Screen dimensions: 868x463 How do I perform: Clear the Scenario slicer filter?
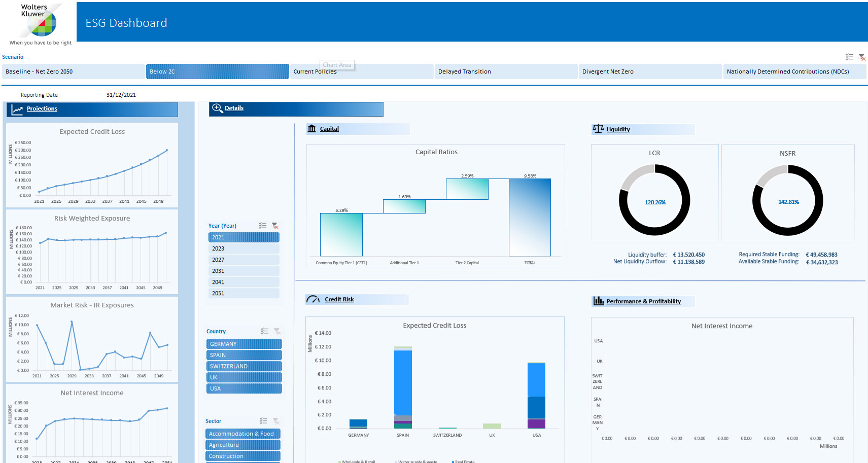coord(862,57)
